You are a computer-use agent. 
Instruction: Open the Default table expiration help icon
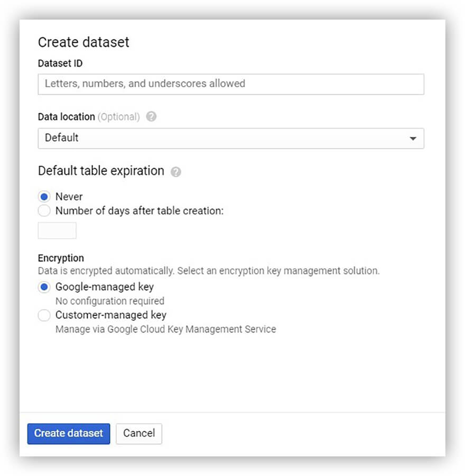pos(175,172)
